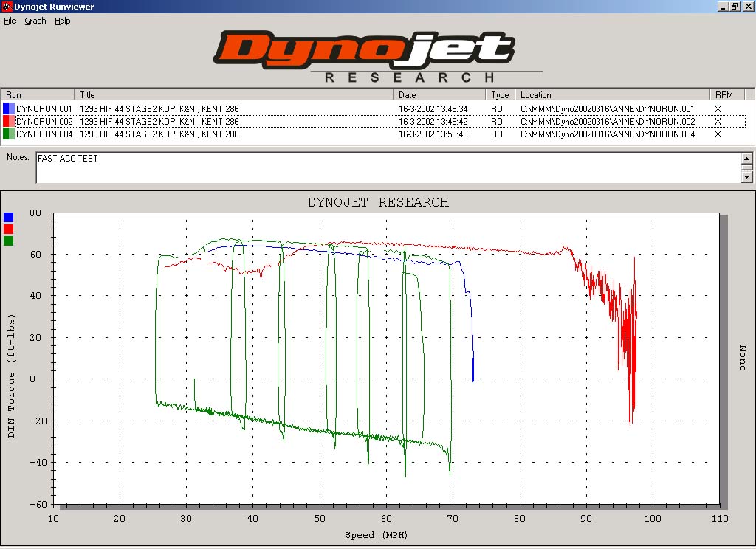Click the DYNOJET RESEARCH graph title
Screen dimensions: 756x549
pyautogui.click(x=379, y=202)
